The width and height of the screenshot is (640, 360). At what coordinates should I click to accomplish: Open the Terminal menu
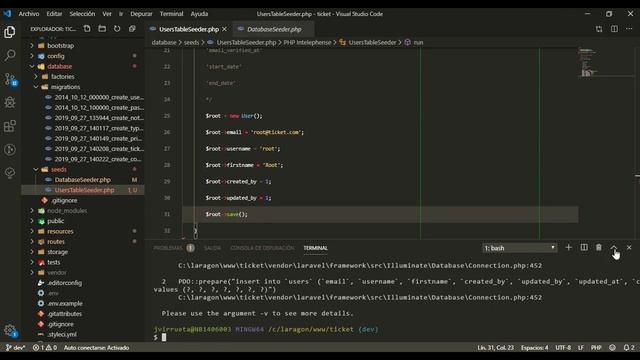tap(171, 13)
